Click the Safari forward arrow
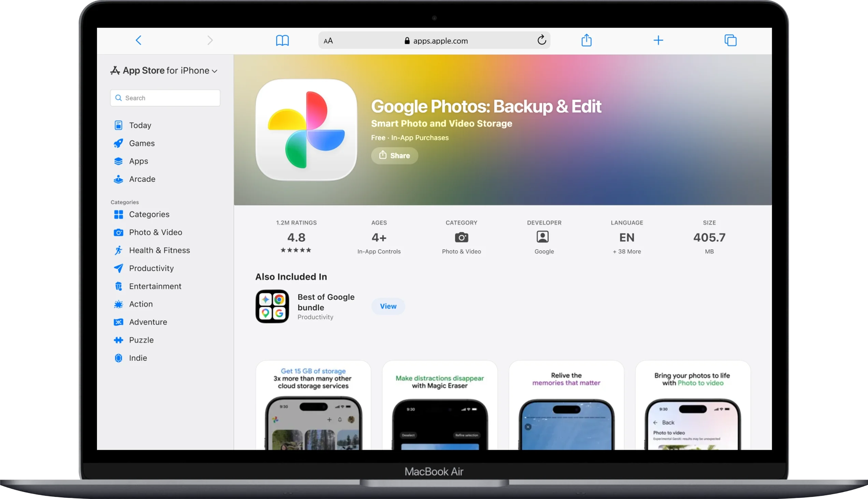 point(210,40)
